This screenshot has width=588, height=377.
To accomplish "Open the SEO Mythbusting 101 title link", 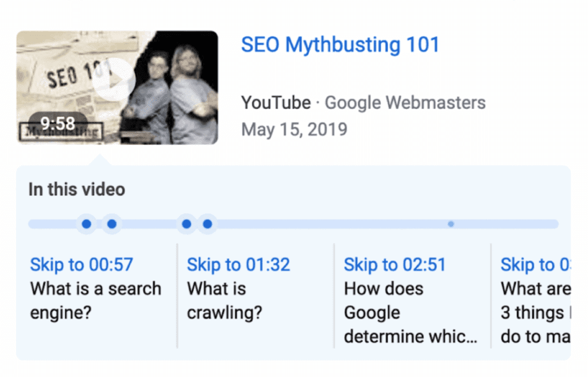I will tap(340, 45).
